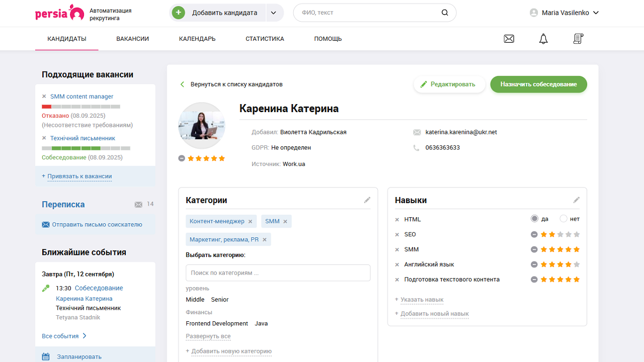The height and width of the screenshot is (362, 644).
Task: Click the calendar icon next to Запланировать
Action: [46, 356]
